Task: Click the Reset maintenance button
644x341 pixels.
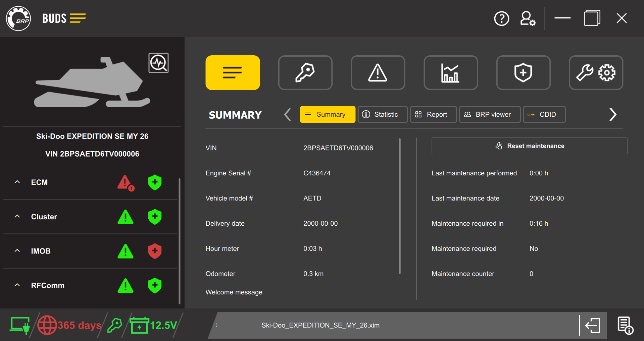Action: pos(529,146)
